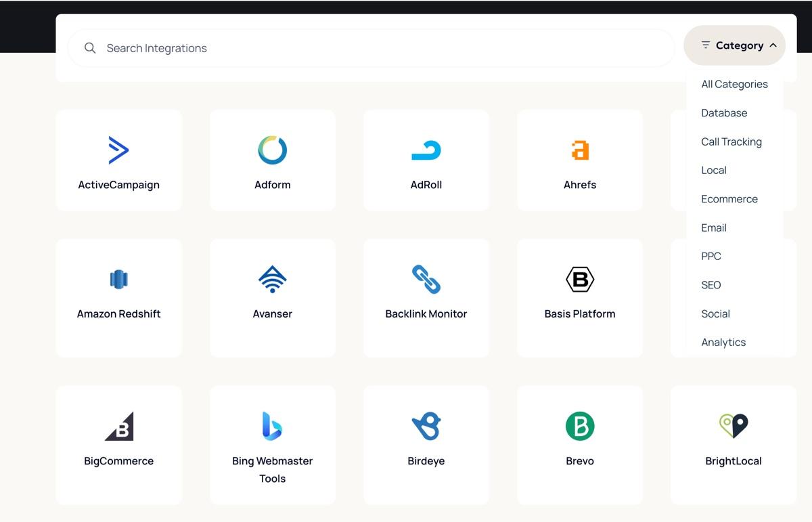Image resolution: width=812 pixels, height=522 pixels.
Task: Click the Birdeye bird logo
Action: click(426, 427)
